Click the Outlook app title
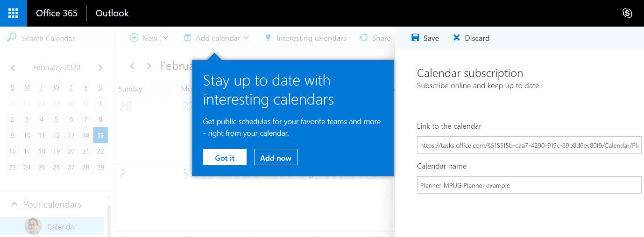This screenshot has width=644, height=237. click(x=112, y=13)
